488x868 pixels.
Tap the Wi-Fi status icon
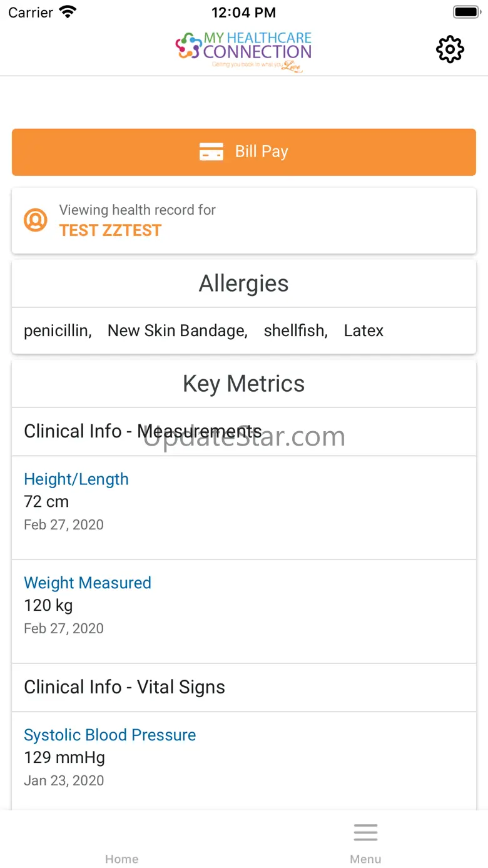tap(67, 12)
